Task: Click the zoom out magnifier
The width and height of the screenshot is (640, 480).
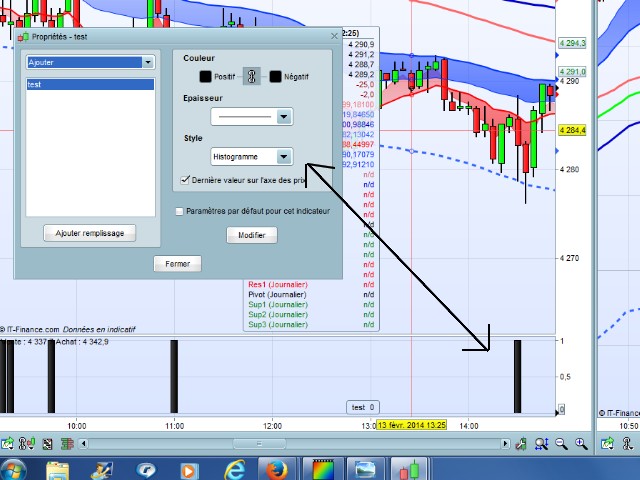Action: pyautogui.click(x=562, y=443)
